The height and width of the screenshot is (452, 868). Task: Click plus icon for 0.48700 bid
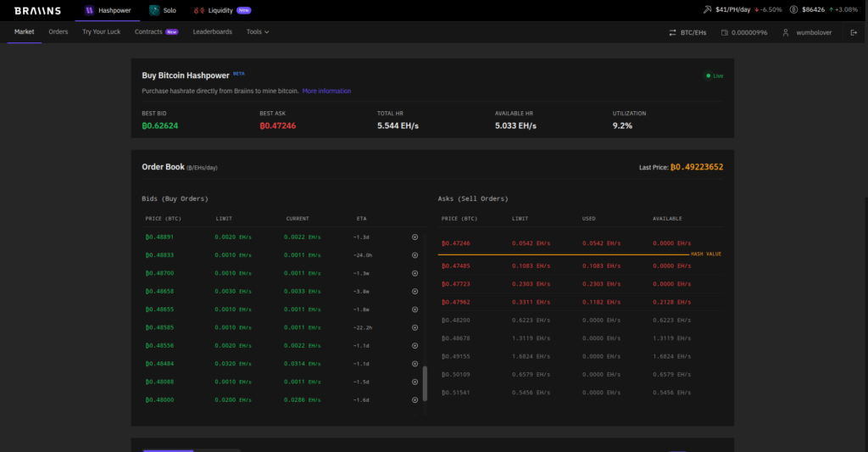pyautogui.click(x=415, y=274)
